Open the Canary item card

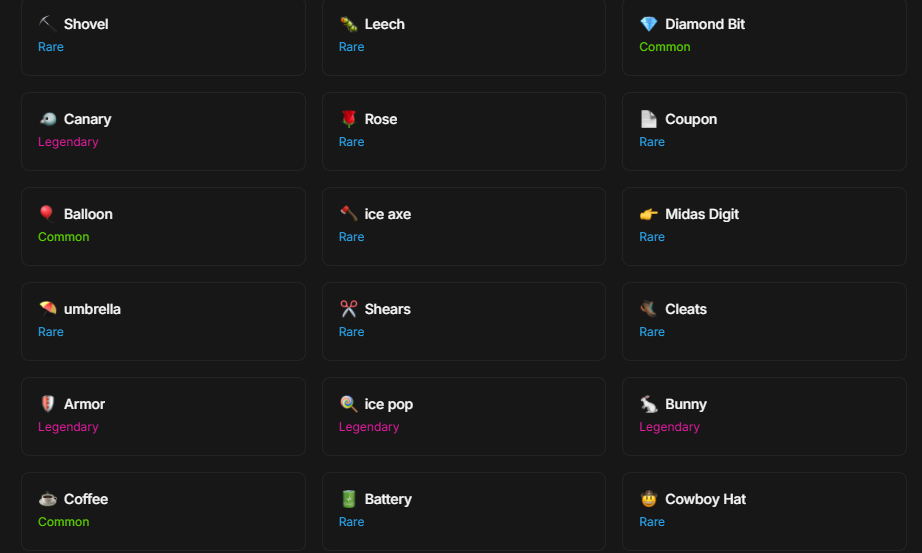pos(163,131)
